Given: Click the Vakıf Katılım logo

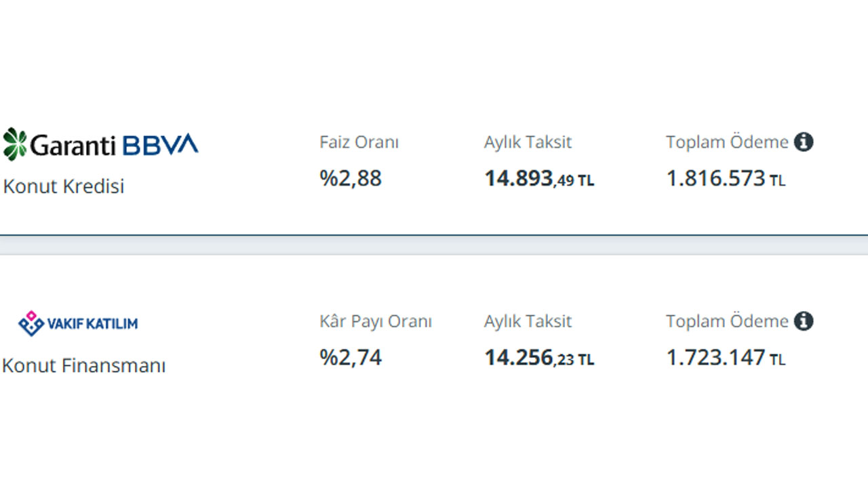Looking at the screenshot, I should [78, 323].
